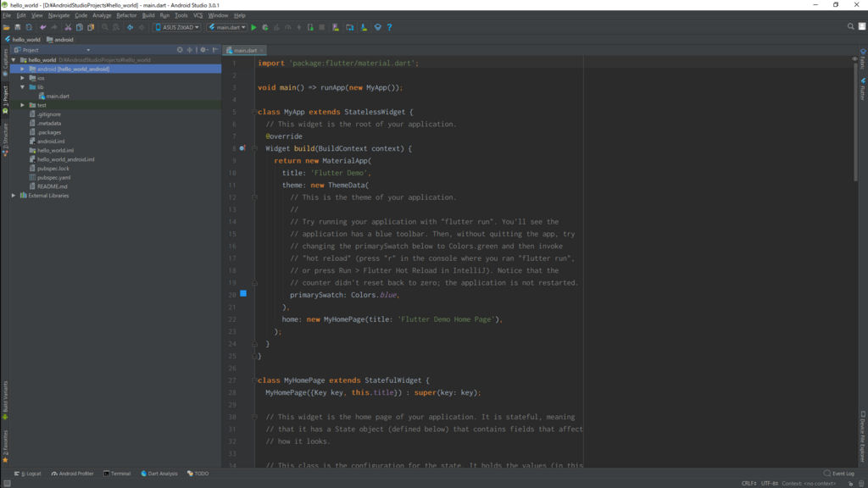
Task: Open the Help question mark icon
Action: pos(389,27)
